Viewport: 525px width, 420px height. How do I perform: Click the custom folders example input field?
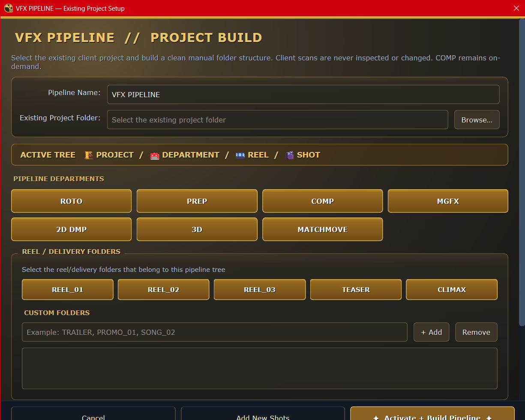[x=215, y=332]
